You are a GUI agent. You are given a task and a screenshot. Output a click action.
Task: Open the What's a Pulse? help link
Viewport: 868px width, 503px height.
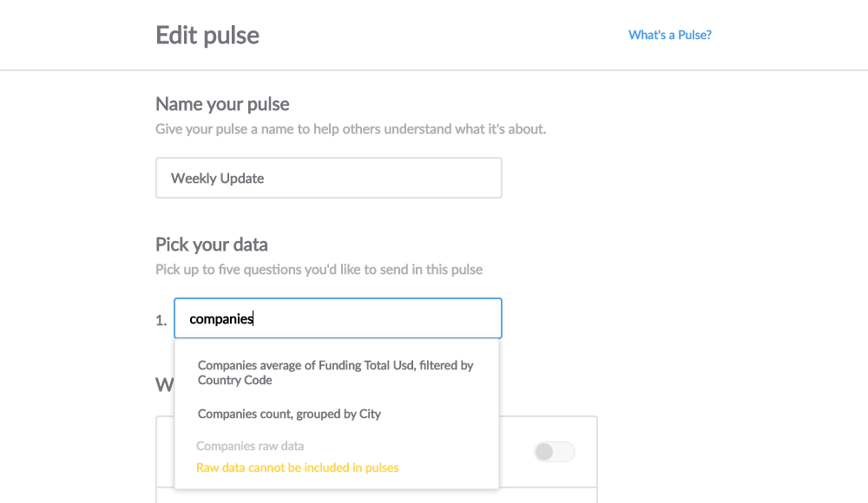pyautogui.click(x=669, y=35)
